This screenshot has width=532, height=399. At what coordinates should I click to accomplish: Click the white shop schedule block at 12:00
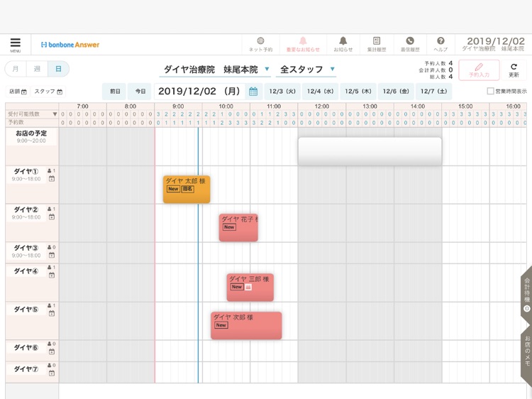(370, 151)
